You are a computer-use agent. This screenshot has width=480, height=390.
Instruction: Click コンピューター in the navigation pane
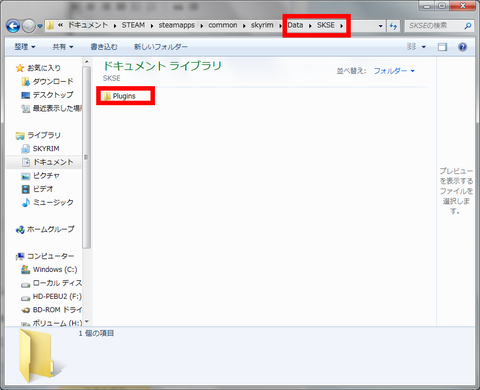coord(51,256)
